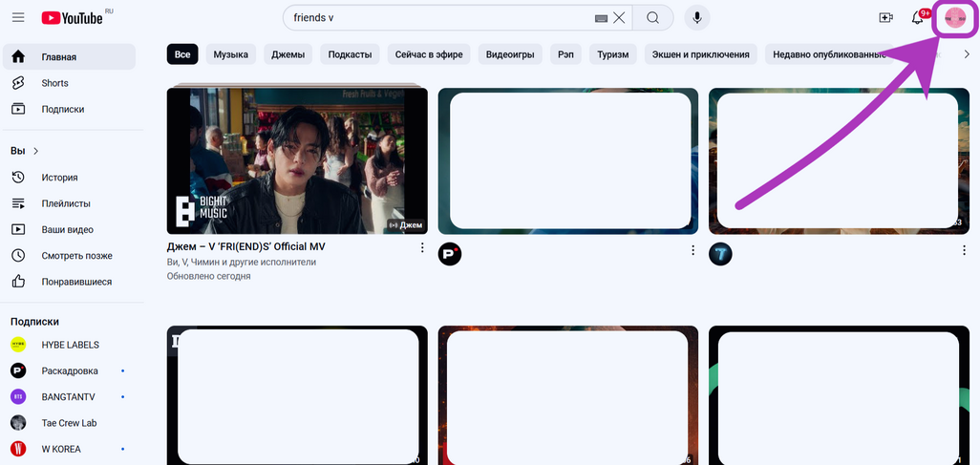Click the YouTube logo

pyautogui.click(x=72, y=18)
